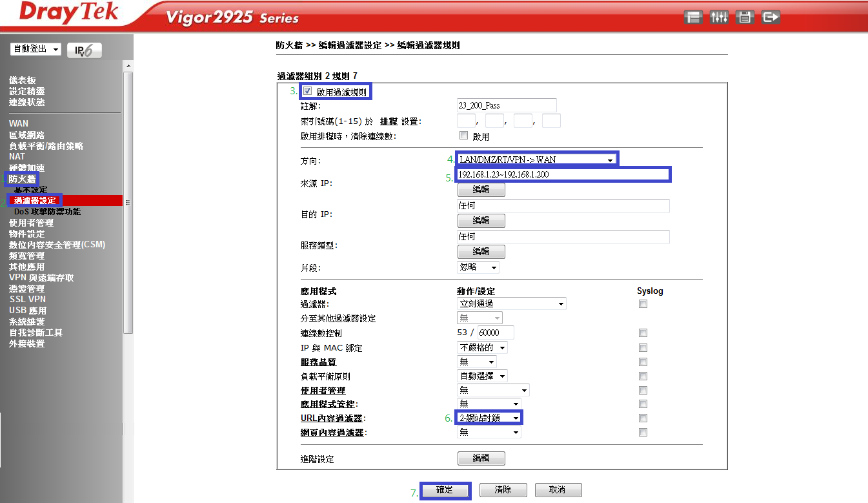
Task: Open 物件設定 in the sidebar
Action: [27, 234]
